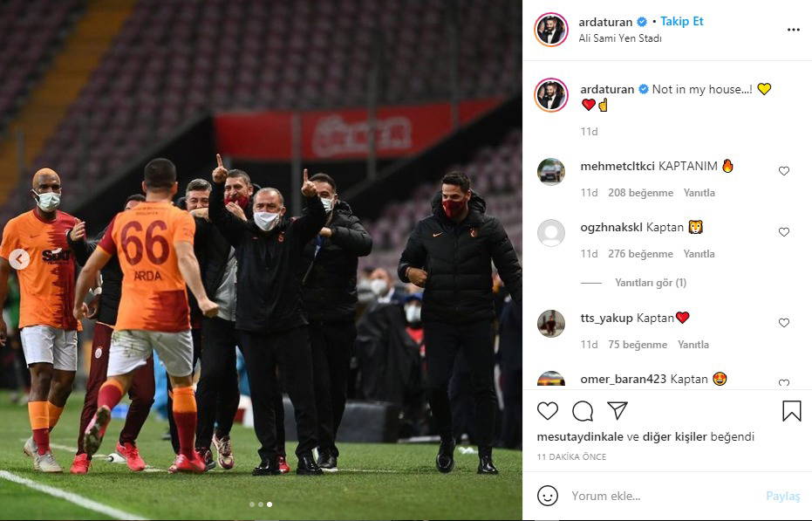Click Takip Et follow link
This screenshot has width=812, height=521.
[681, 21]
